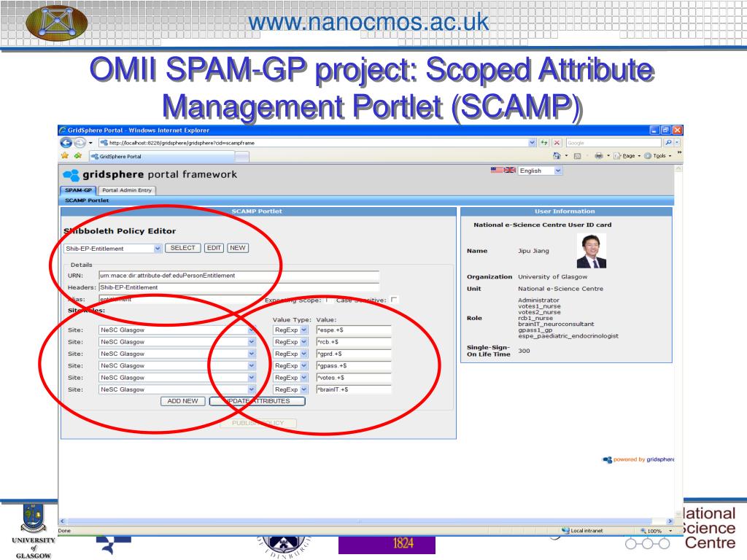Click the UPDATE ATTRIBUTES button
747x560 pixels.
pos(258,401)
